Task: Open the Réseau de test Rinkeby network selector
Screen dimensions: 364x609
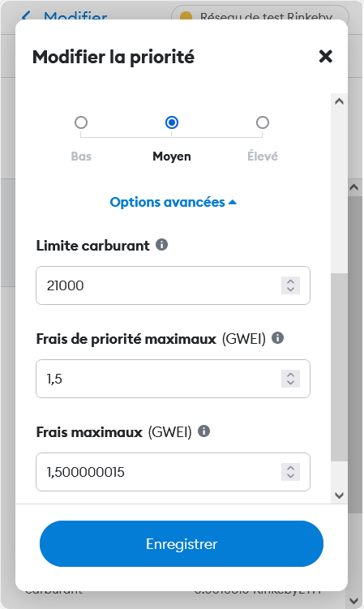Action: [260, 16]
